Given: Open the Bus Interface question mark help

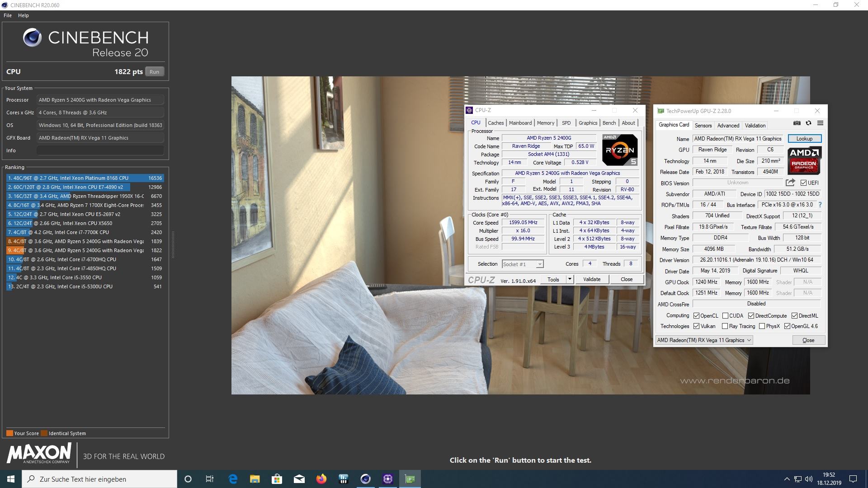Looking at the screenshot, I should pos(820,205).
